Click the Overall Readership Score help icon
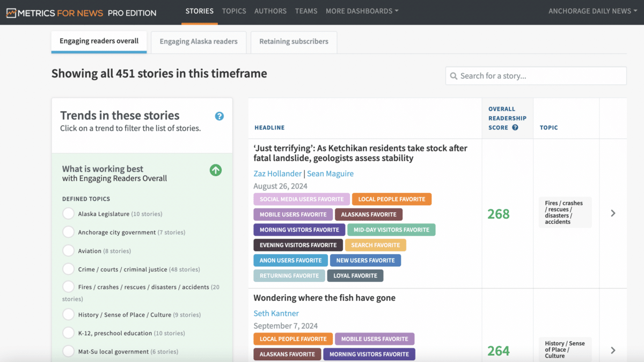644x362 pixels. click(515, 128)
